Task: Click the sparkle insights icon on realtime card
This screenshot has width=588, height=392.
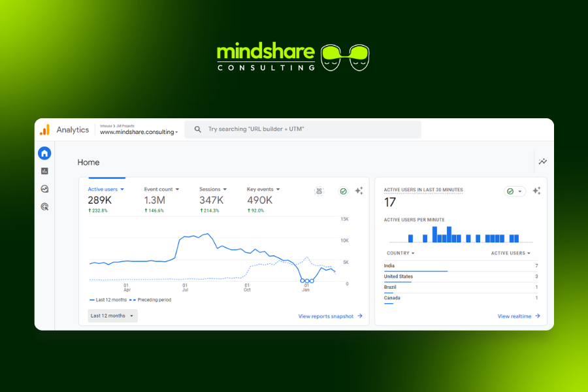Action: 536,191
